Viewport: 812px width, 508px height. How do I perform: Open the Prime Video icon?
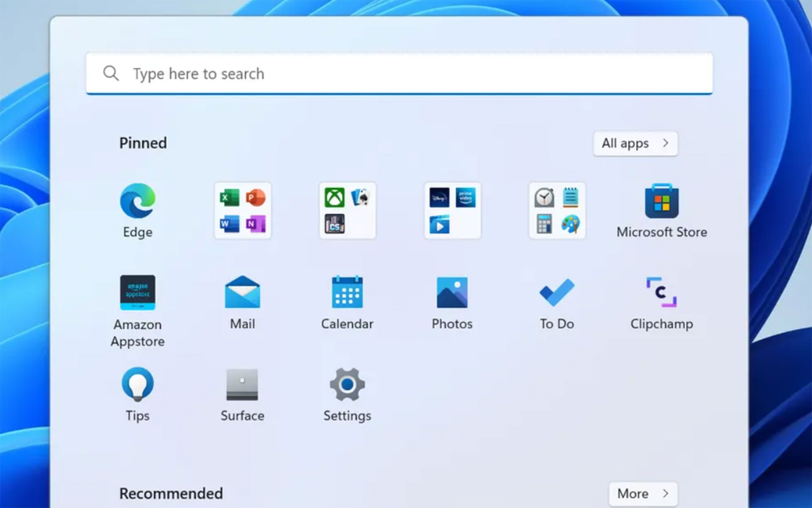465,198
